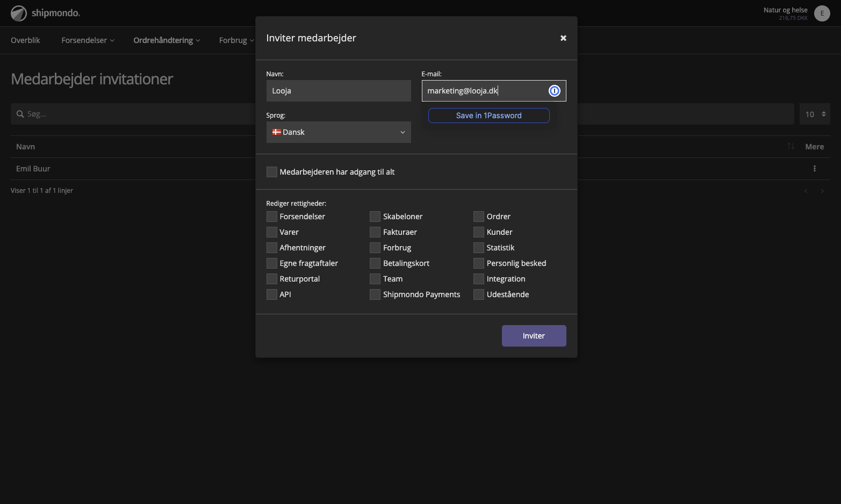Focus the Navn input field
The height and width of the screenshot is (504, 841).
pyautogui.click(x=339, y=91)
